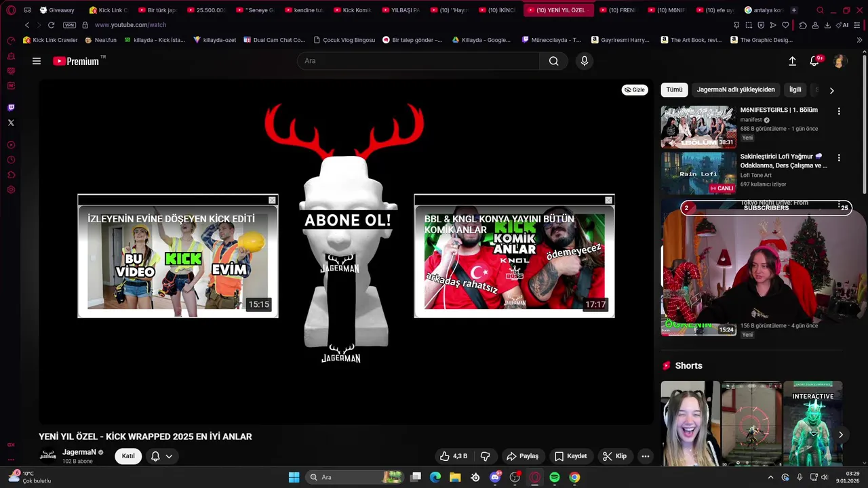Click the Kaydet save button
This screenshot has height=488, width=868.
(x=570, y=456)
